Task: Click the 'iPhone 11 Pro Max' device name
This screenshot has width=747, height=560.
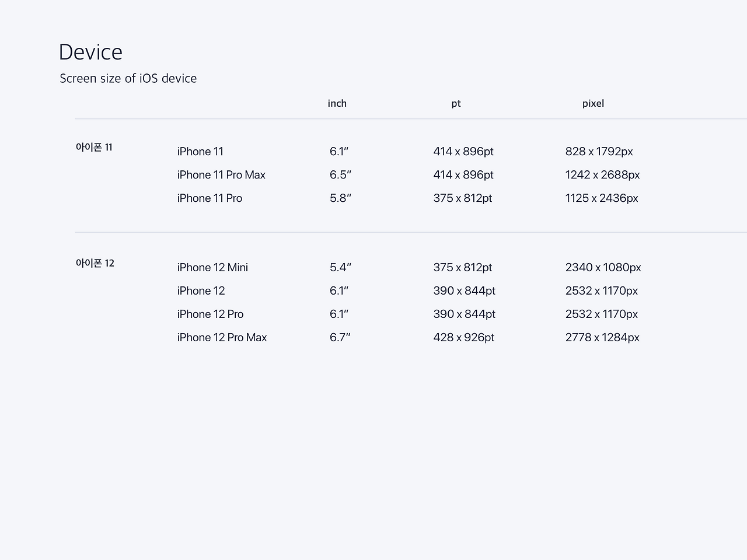Action: point(221,175)
